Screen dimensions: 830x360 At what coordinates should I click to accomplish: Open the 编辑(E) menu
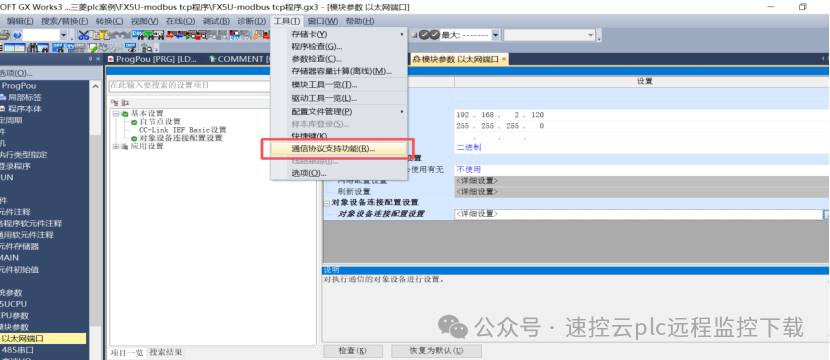20,21
